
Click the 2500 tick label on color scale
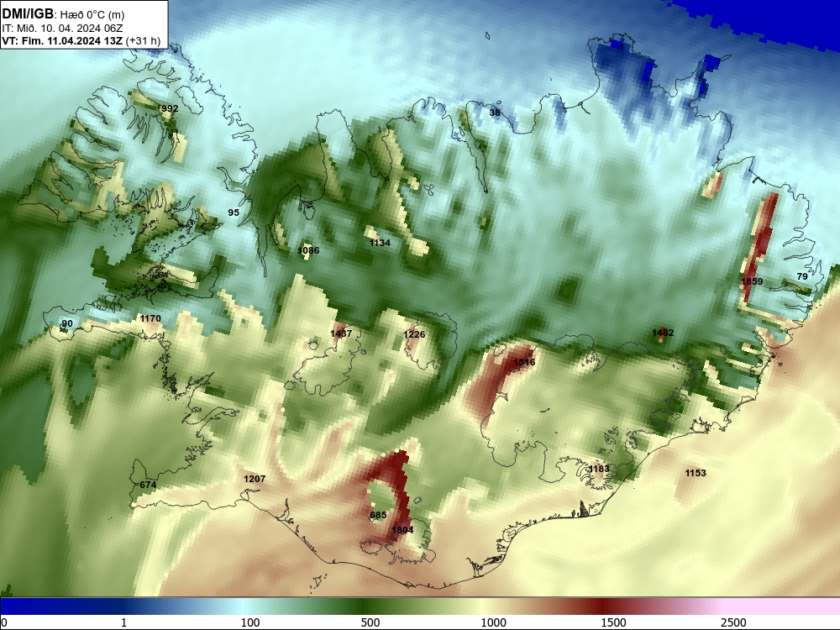(x=733, y=622)
